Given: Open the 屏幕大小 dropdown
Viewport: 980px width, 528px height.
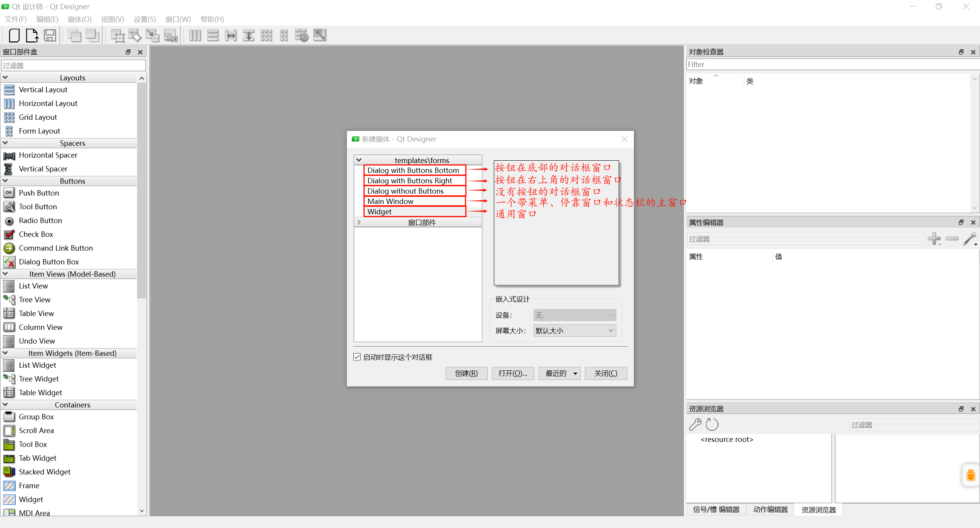Looking at the screenshot, I should [x=574, y=331].
